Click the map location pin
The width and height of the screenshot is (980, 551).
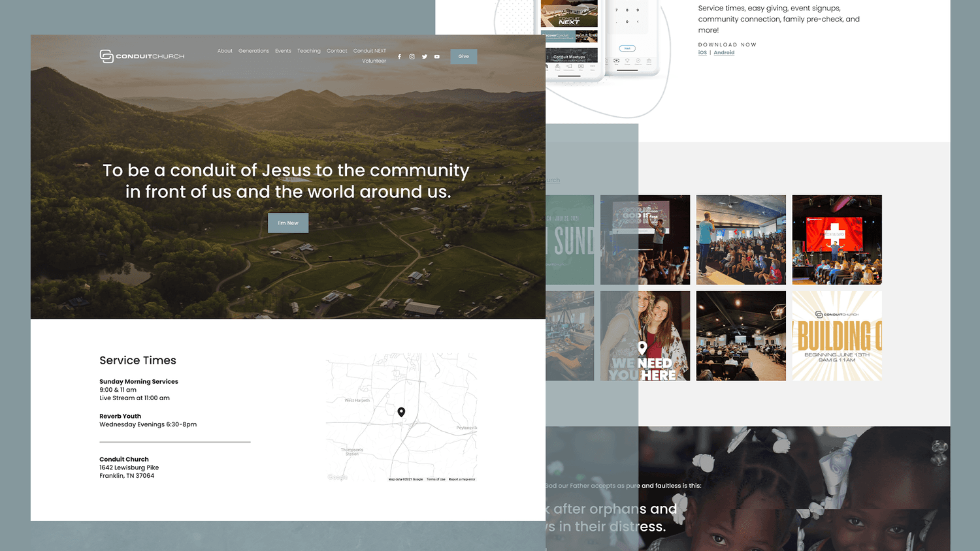click(x=401, y=412)
